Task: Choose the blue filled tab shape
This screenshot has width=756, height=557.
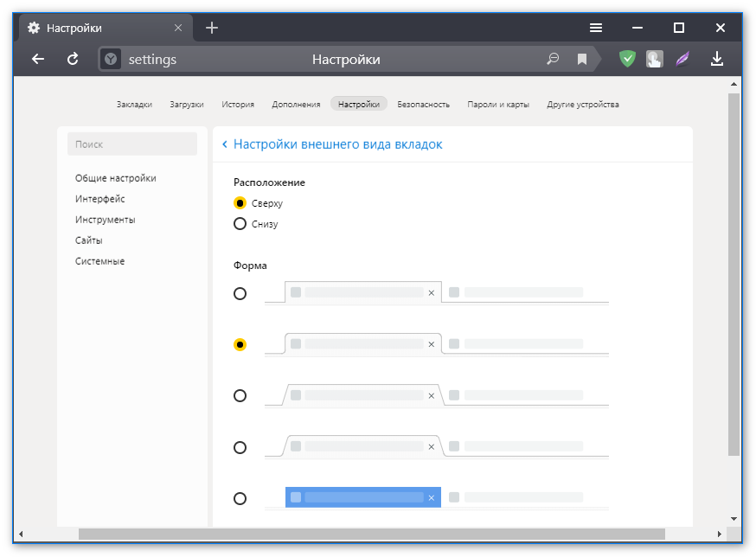Action: pyautogui.click(x=240, y=498)
